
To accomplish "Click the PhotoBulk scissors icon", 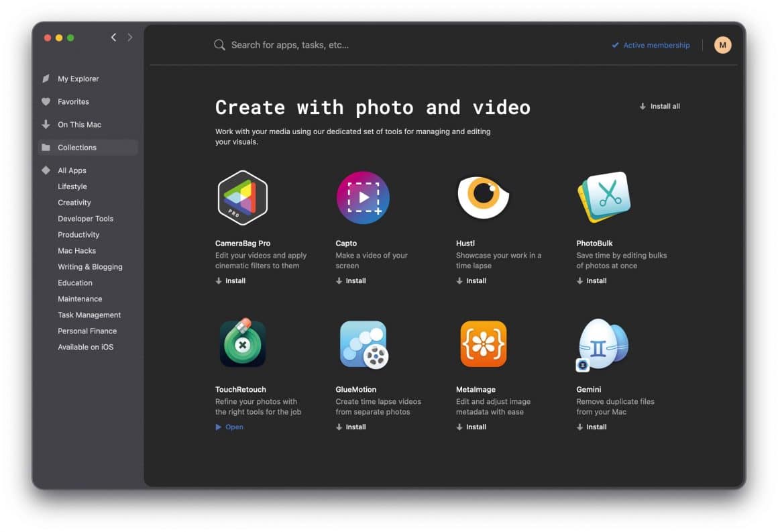I will pos(604,197).
